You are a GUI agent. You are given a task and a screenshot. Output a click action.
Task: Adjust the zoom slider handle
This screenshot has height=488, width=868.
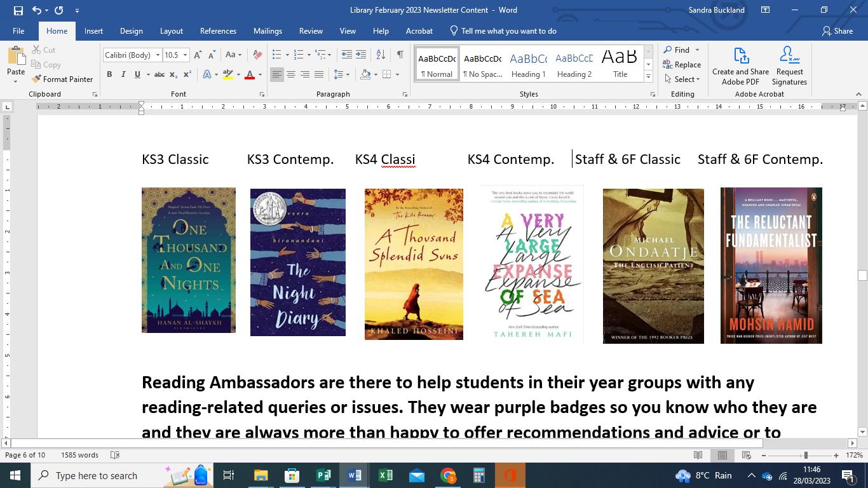click(x=806, y=455)
